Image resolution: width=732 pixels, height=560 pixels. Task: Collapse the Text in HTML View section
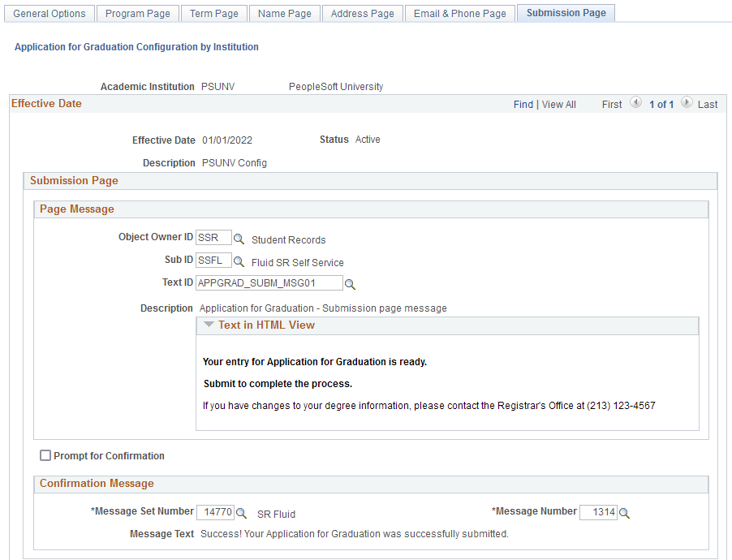[209, 325]
